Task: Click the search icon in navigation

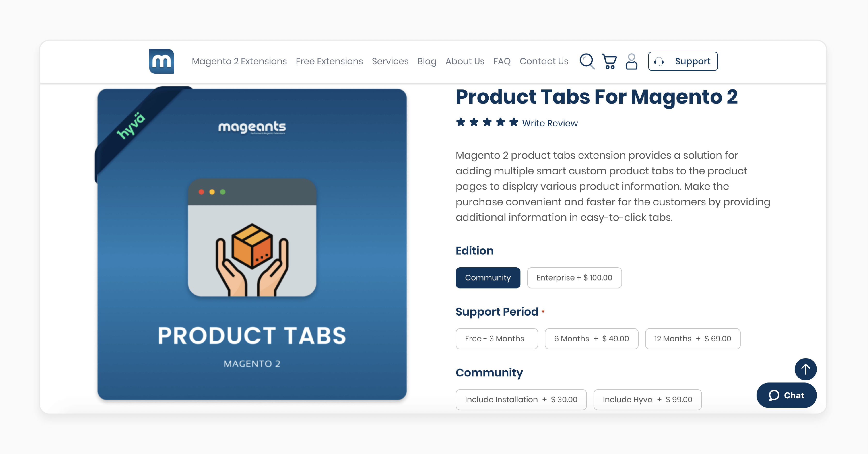Action: click(587, 61)
